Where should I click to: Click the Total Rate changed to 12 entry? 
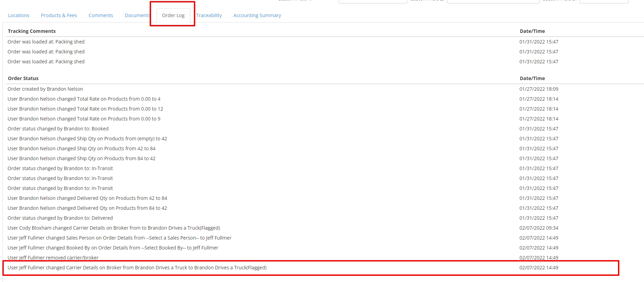85,109
